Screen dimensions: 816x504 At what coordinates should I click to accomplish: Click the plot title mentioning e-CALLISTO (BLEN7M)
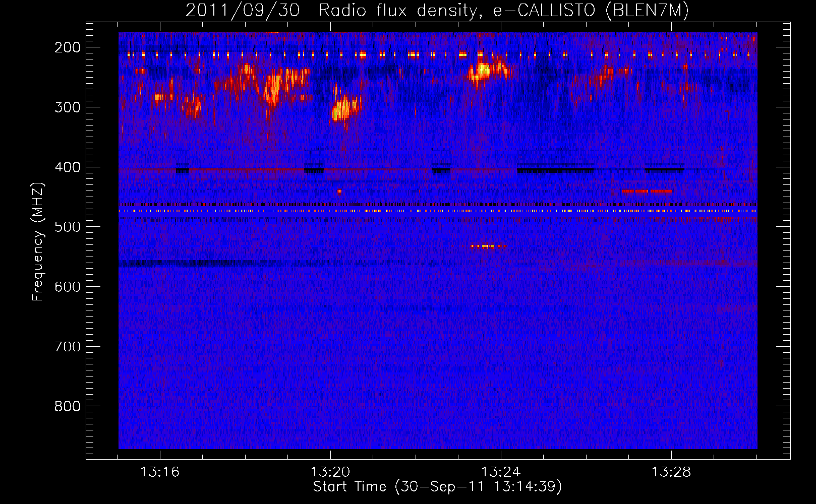coord(437,10)
